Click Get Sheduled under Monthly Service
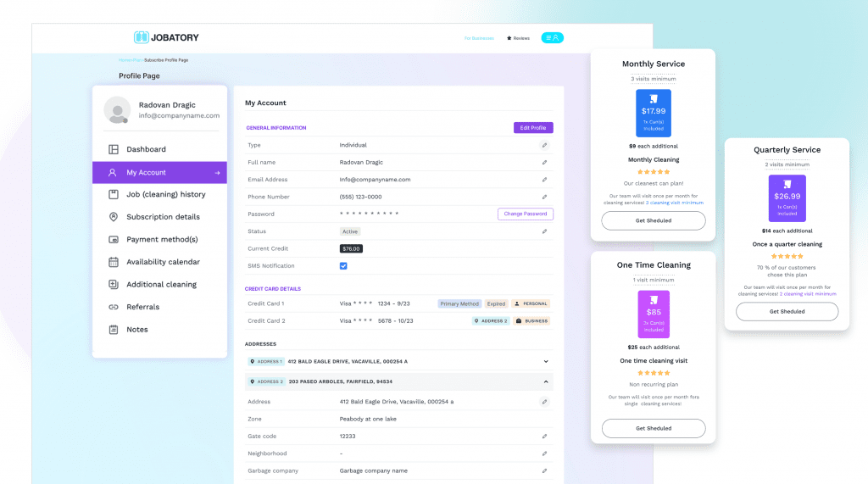 (653, 221)
